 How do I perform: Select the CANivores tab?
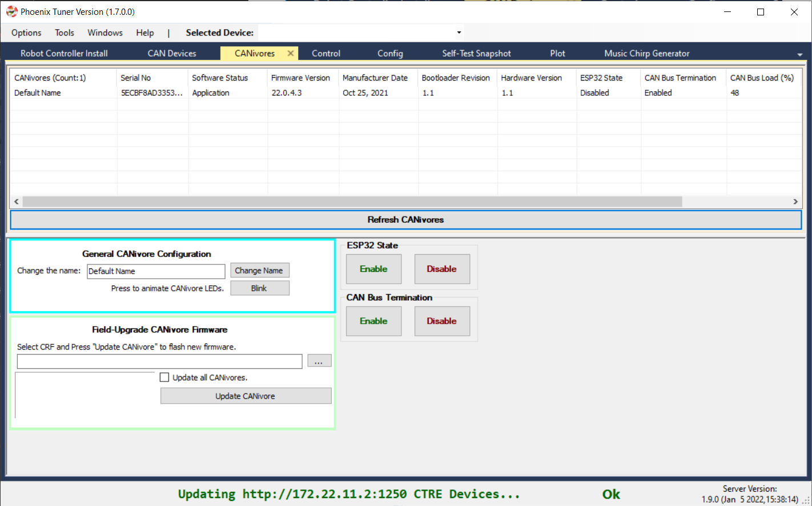255,53
